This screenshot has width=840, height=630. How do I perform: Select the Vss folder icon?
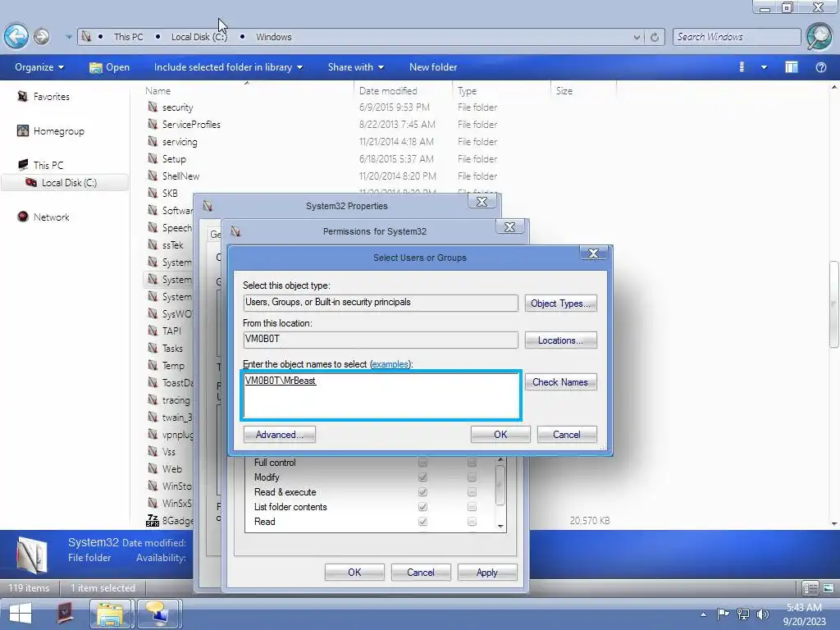[x=153, y=452]
